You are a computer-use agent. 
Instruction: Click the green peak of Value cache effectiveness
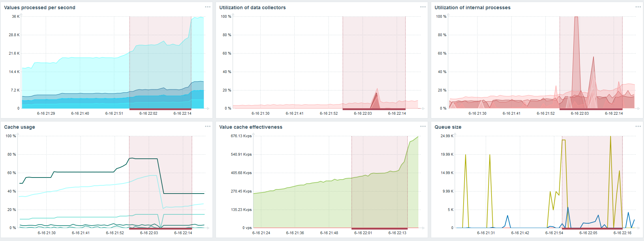[x=418, y=137]
